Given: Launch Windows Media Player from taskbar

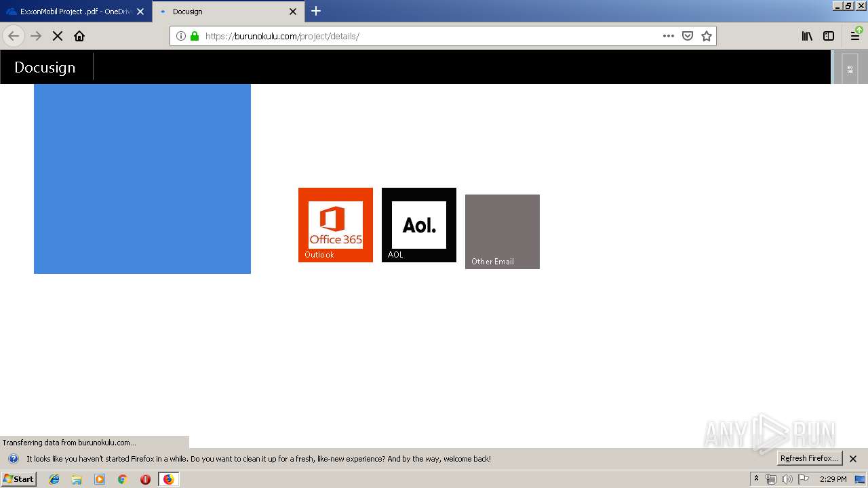Looking at the screenshot, I should (100, 479).
